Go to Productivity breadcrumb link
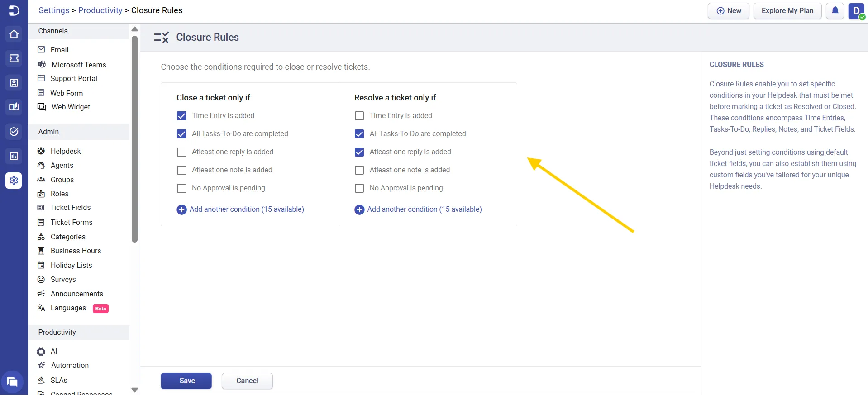868x395 pixels. (x=100, y=10)
